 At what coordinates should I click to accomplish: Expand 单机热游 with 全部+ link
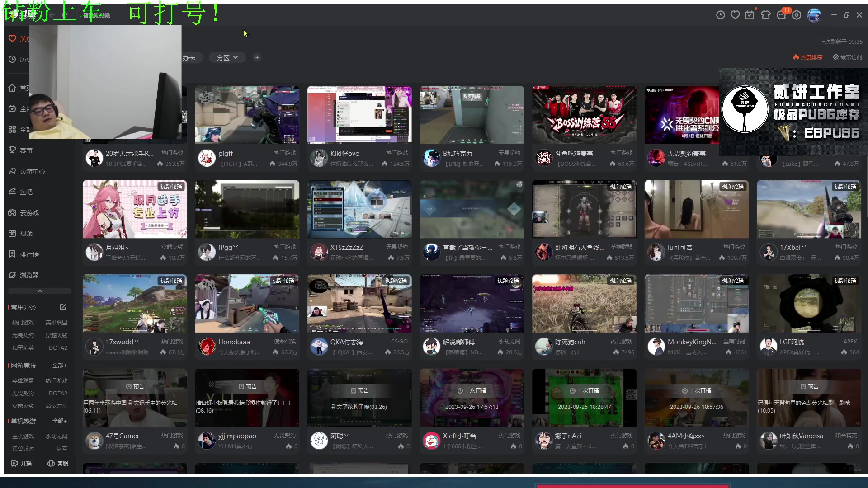coord(59,421)
